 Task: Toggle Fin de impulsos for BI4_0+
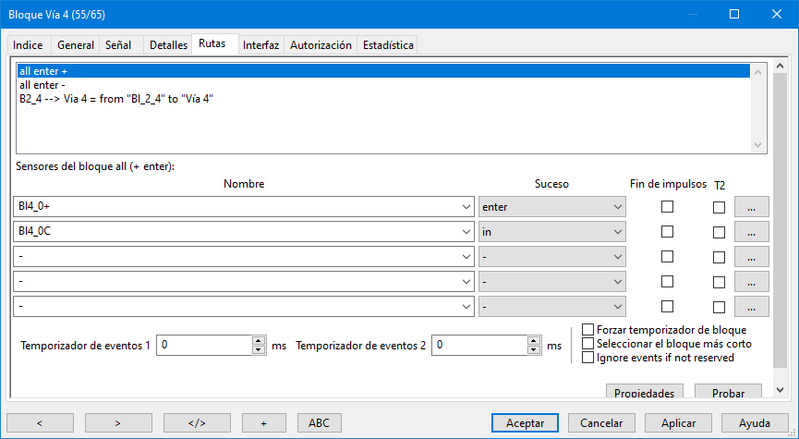point(667,207)
